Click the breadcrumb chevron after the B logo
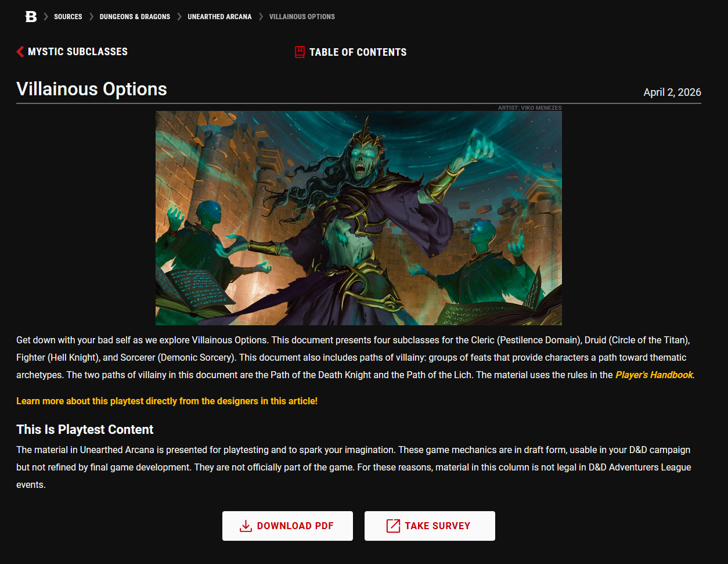Screen dimensions: 728x564 (x=46, y=17)
